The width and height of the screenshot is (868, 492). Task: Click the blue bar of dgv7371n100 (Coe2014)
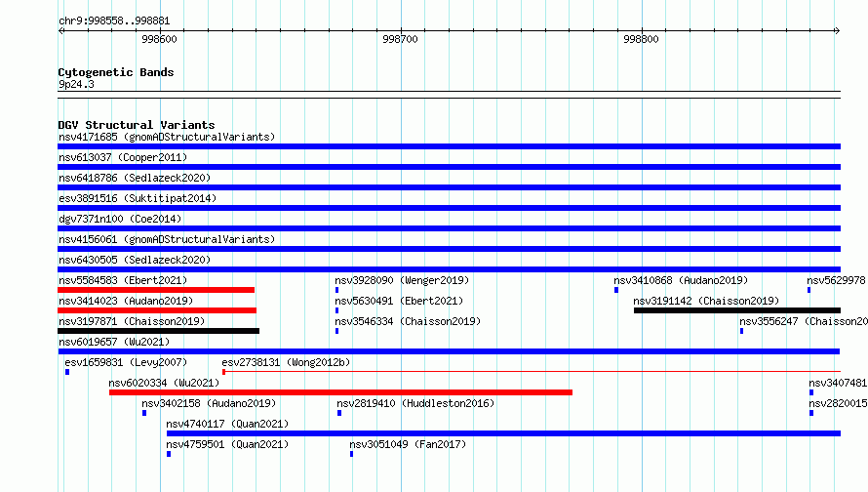coord(449,228)
